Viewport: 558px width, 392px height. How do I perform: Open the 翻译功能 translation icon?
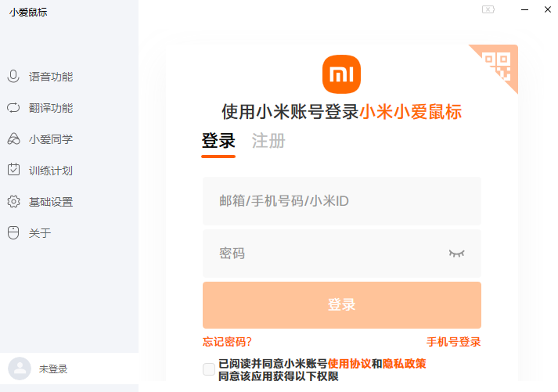13,108
